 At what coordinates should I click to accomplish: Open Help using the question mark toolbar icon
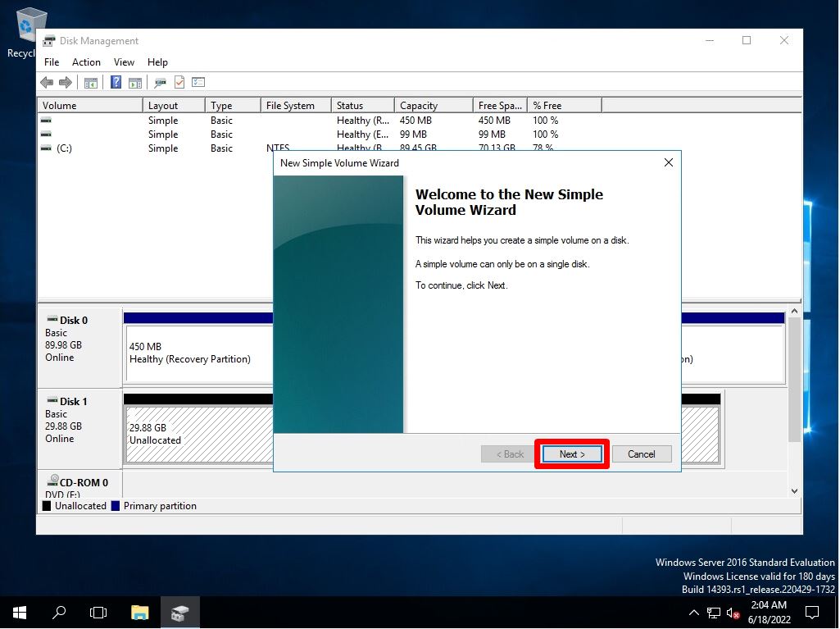(x=114, y=82)
